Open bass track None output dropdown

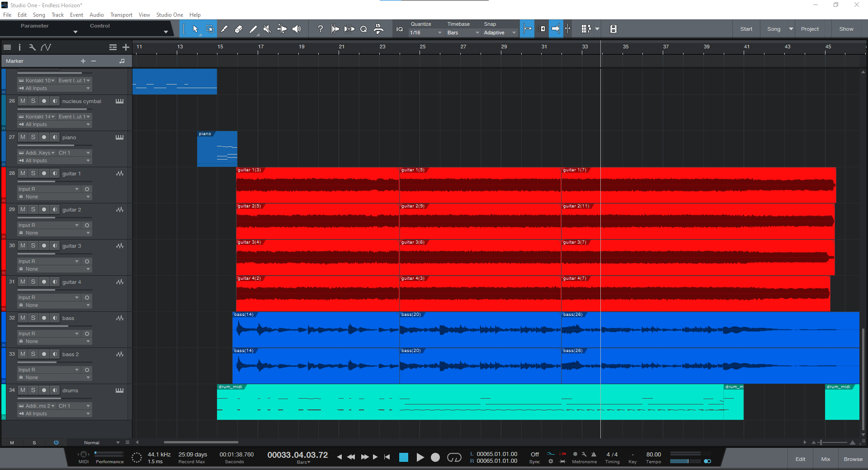tap(55, 341)
